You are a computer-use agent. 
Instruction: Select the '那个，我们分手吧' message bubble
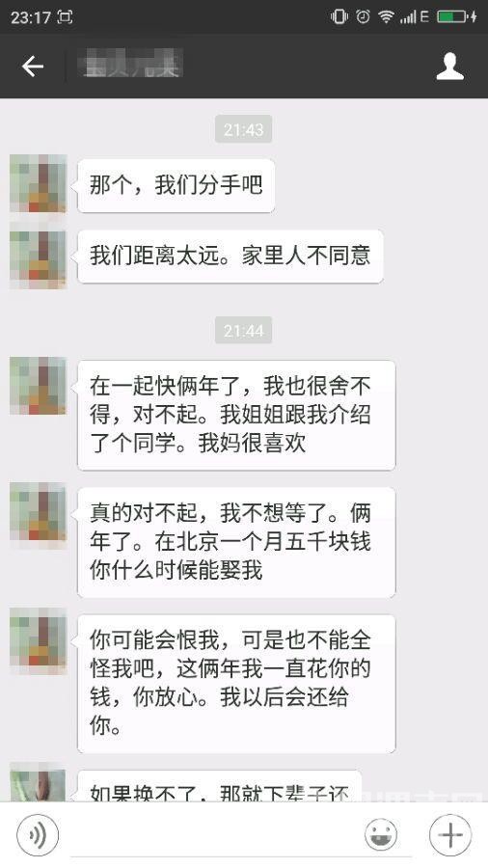176,185
